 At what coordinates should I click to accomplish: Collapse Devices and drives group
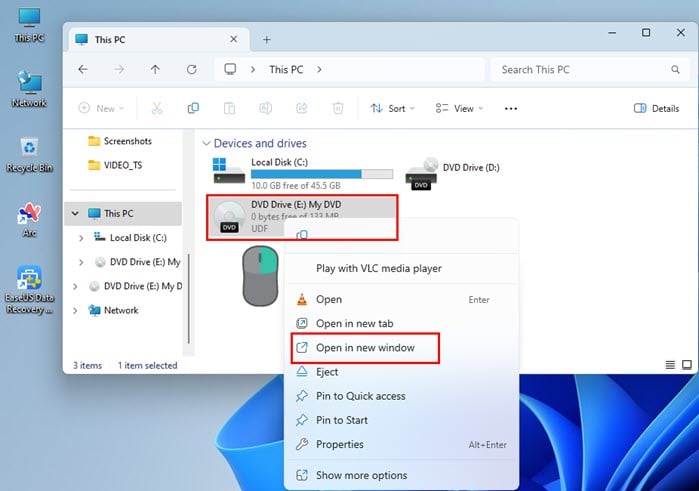click(x=206, y=143)
